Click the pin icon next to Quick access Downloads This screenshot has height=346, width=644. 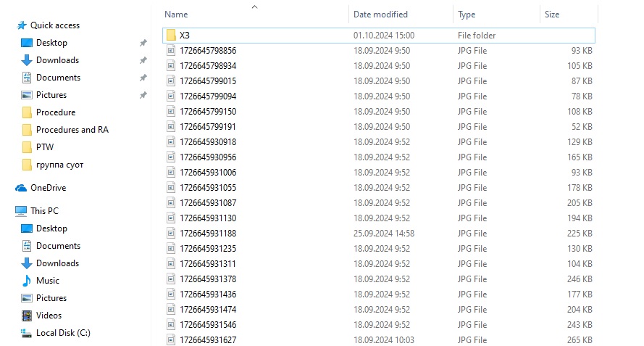143,60
